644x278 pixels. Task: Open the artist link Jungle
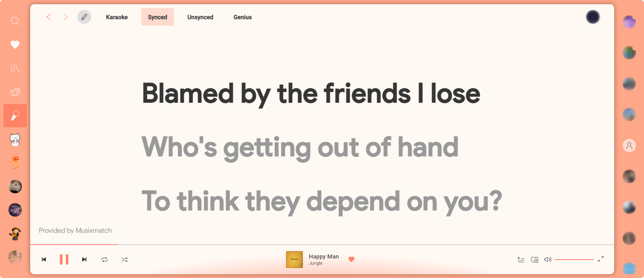(x=315, y=263)
